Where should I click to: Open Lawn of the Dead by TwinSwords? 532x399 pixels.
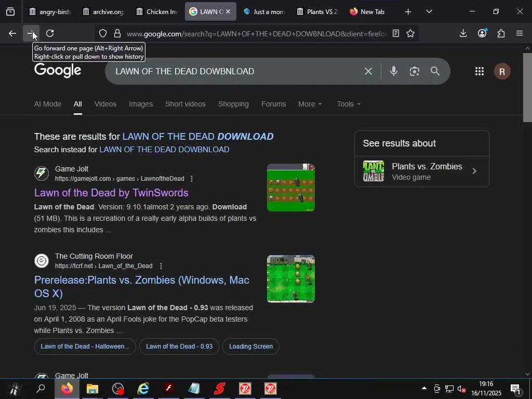[x=111, y=193]
